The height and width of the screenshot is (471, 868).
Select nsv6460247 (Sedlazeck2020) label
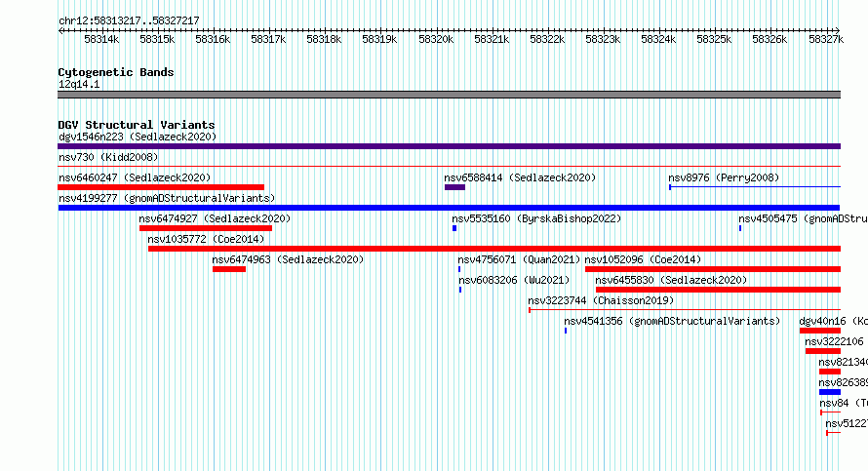[x=135, y=177]
